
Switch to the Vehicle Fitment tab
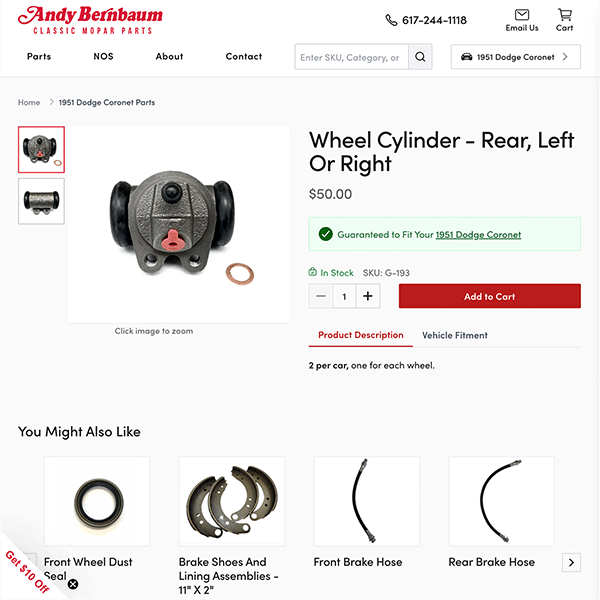point(455,336)
